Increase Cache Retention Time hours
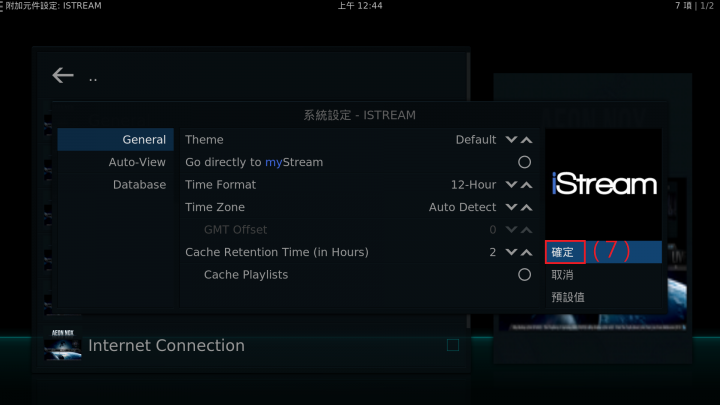The image size is (720, 405). (x=527, y=252)
